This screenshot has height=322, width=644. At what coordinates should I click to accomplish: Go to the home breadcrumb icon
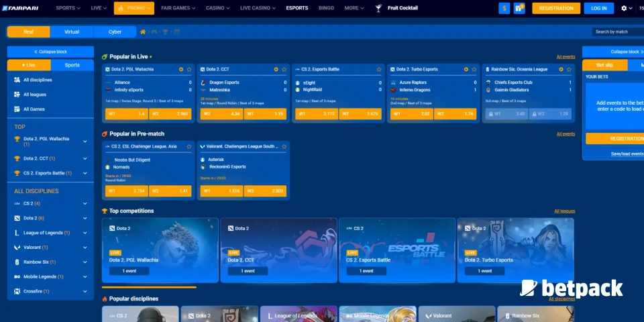pyautogui.click(x=143, y=32)
